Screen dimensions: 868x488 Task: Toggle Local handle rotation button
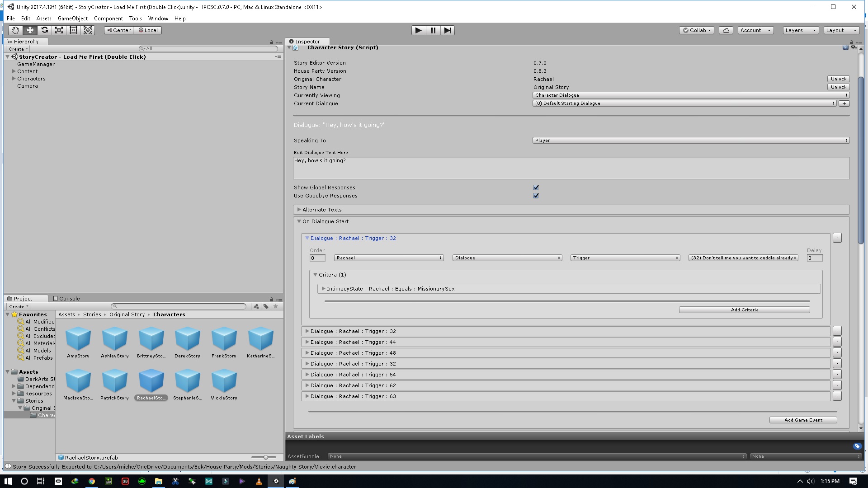pos(148,30)
